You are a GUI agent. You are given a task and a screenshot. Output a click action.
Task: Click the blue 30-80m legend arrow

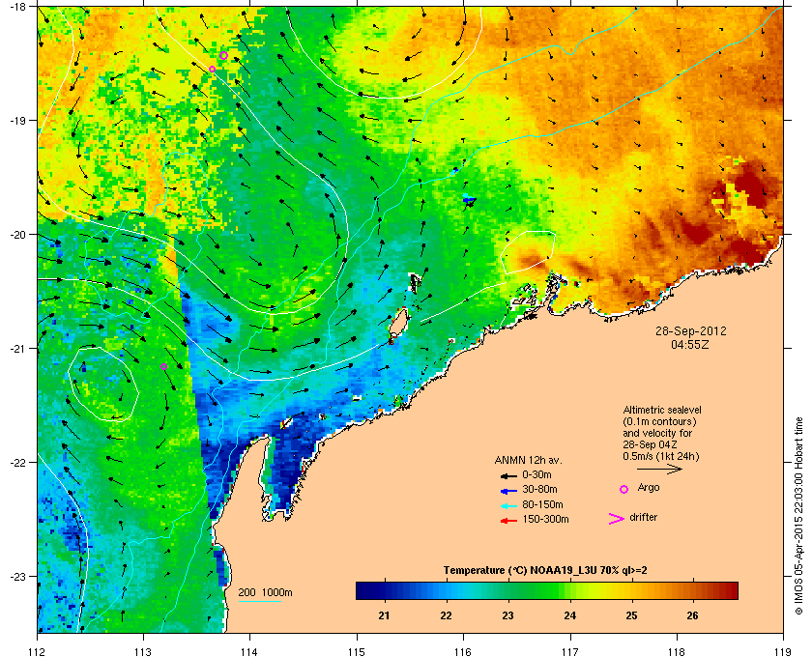[508, 490]
